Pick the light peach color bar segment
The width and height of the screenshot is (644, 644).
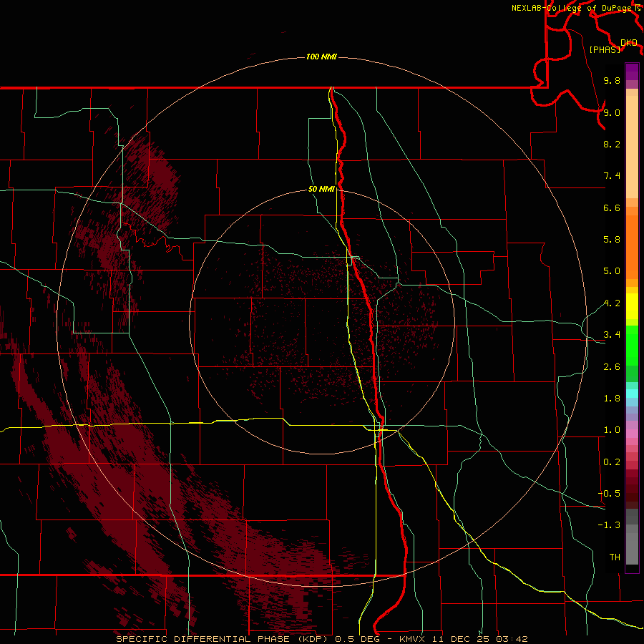pyautogui.click(x=632, y=147)
